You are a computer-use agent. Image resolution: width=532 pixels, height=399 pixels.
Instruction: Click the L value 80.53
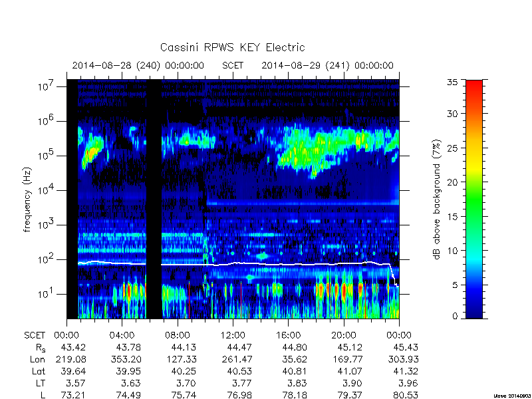click(406, 395)
